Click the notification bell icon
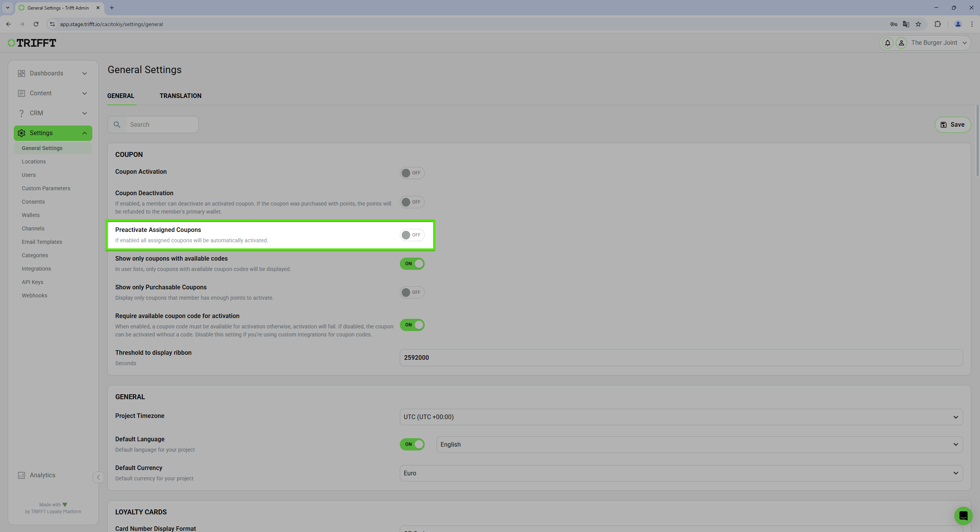 pyautogui.click(x=888, y=42)
